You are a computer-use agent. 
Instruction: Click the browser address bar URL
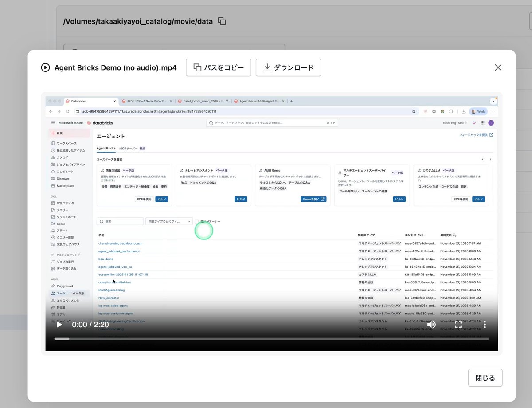[x=149, y=112]
